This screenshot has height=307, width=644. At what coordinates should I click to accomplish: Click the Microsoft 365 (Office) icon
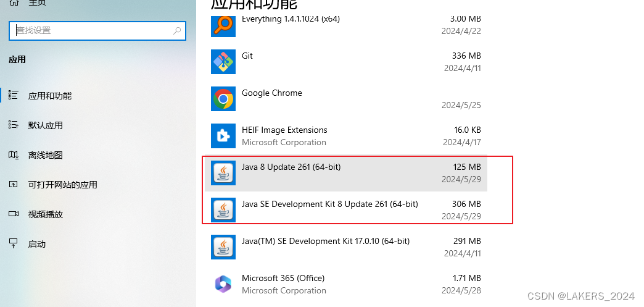223,284
